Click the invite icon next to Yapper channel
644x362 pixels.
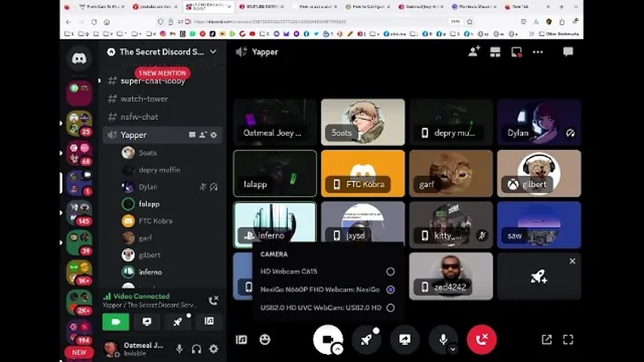203,135
